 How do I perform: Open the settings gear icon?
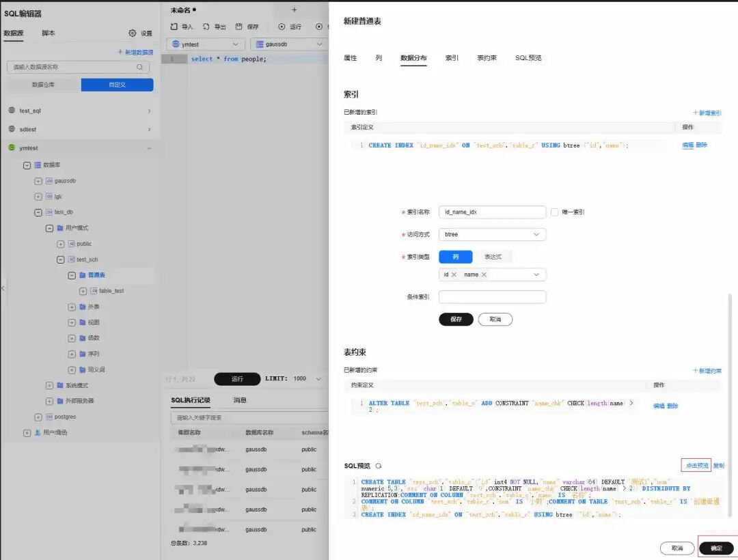click(x=133, y=33)
